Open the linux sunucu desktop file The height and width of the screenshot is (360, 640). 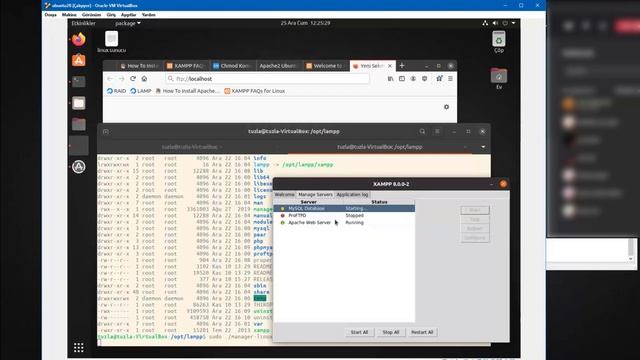111,42
